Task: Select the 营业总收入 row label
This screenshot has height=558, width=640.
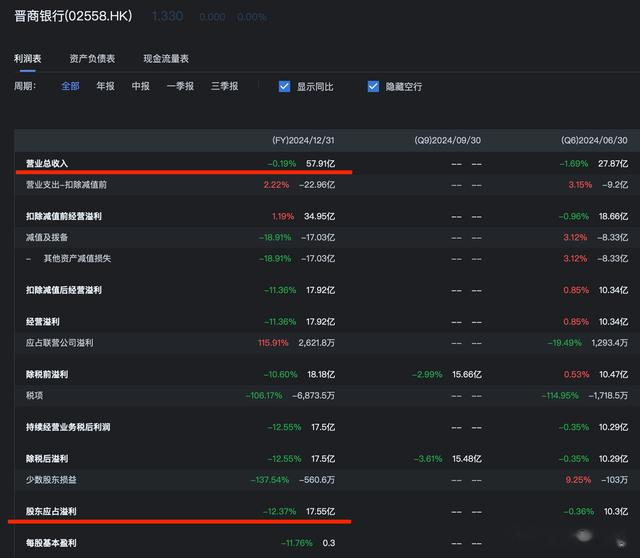Action: click(x=47, y=163)
